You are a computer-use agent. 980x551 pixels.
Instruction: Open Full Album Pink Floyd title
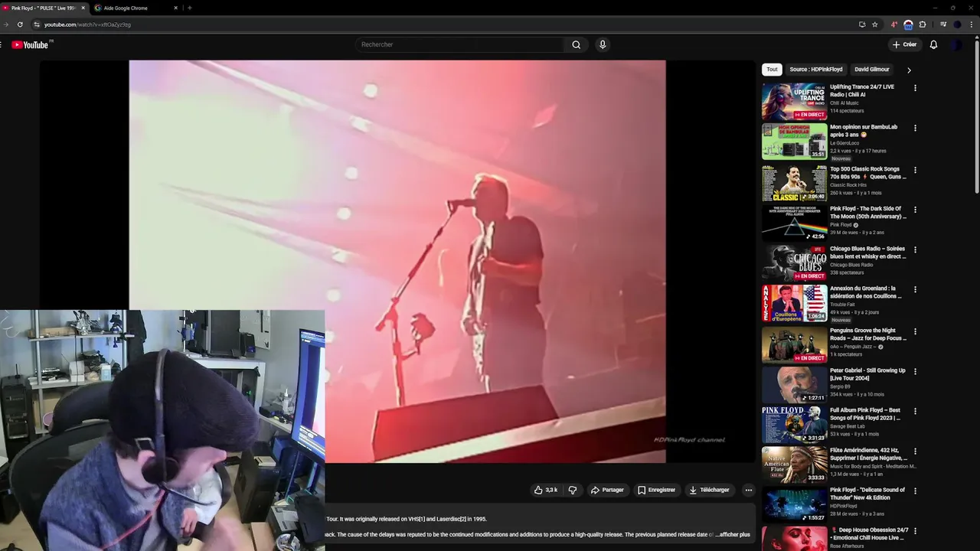tap(865, 414)
